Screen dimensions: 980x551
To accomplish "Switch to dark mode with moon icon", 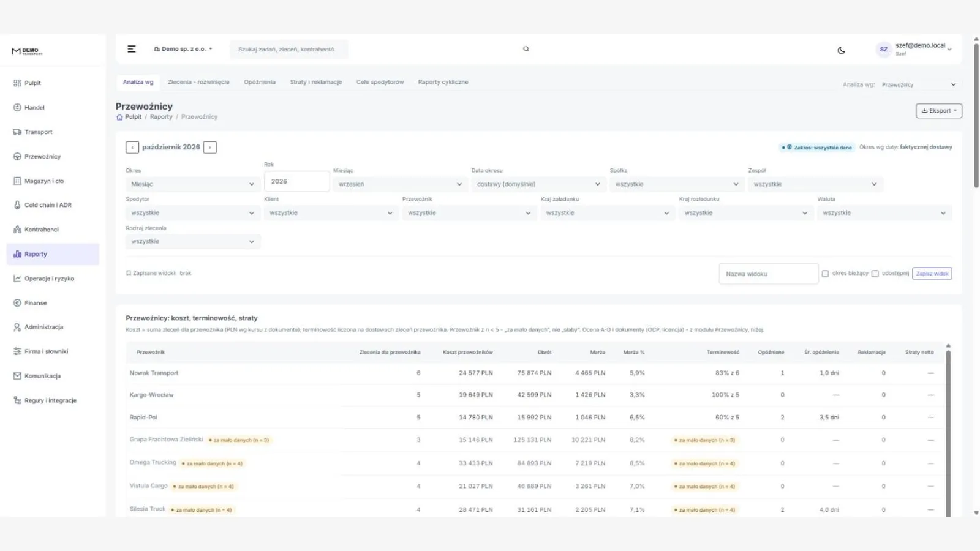I will tap(841, 50).
